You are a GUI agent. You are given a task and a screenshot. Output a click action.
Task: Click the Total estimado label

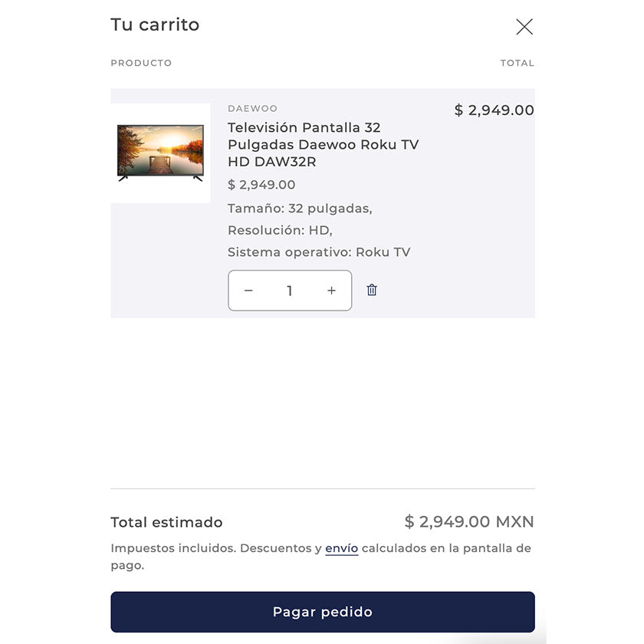point(166,522)
